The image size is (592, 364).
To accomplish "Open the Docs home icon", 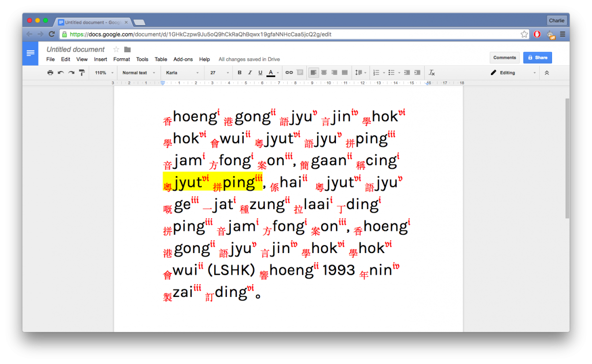I will point(31,53).
